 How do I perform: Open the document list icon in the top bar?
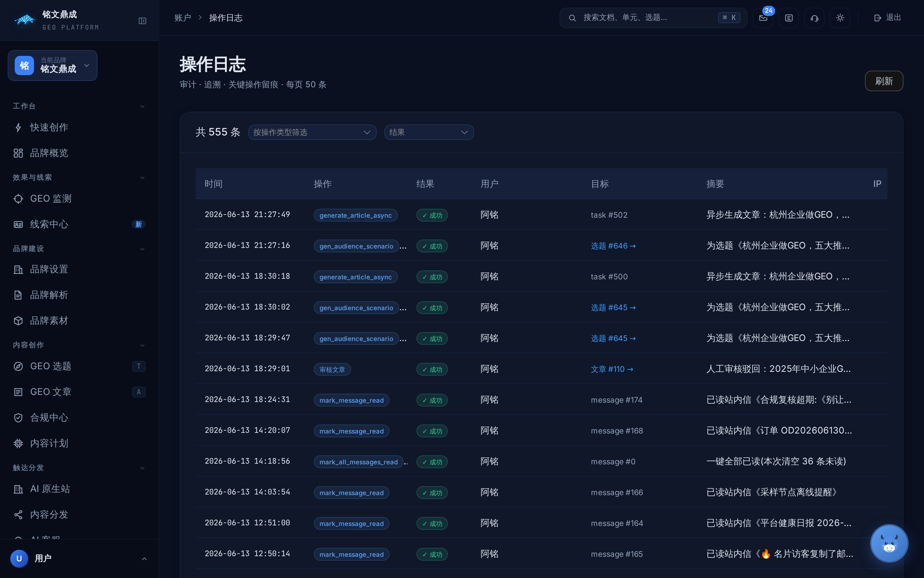click(789, 18)
